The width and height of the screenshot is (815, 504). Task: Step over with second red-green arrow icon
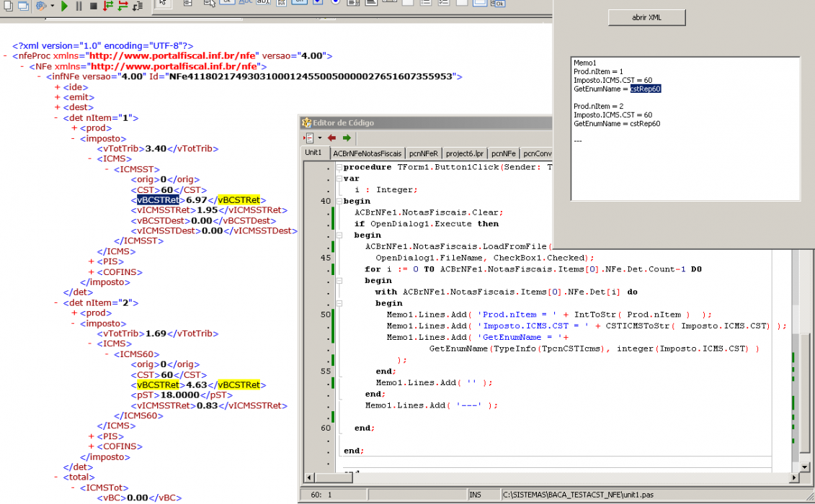[123, 6]
